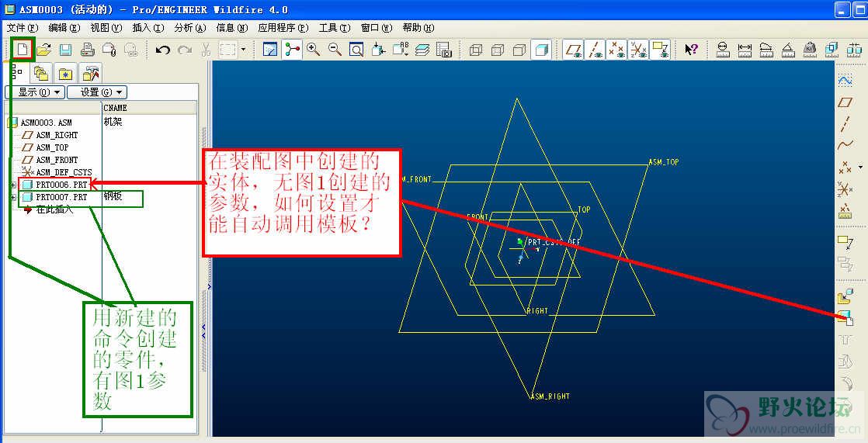Screen dimensions: 868x443
Task: Open the 编辑 menu
Action: tap(64, 28)
